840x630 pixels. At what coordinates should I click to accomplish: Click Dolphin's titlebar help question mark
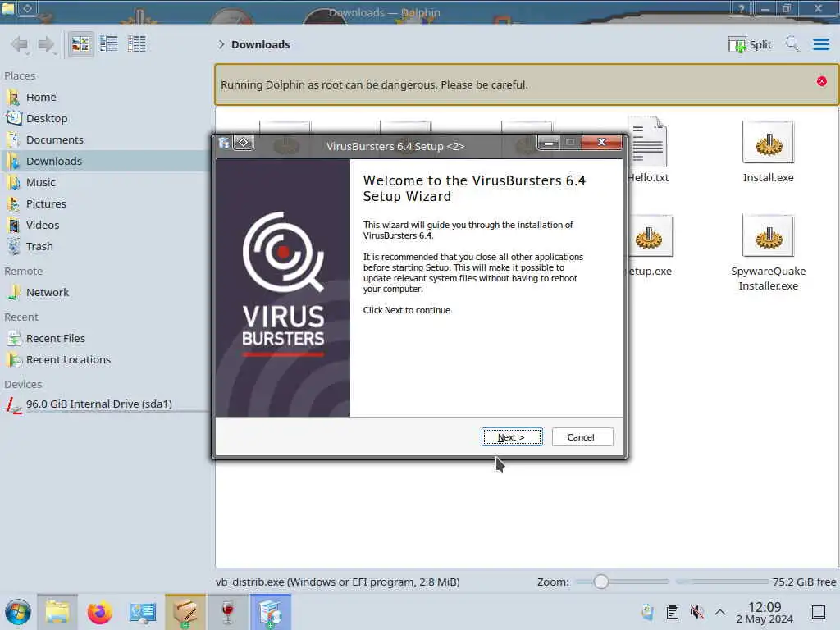(x=742, y=9)
